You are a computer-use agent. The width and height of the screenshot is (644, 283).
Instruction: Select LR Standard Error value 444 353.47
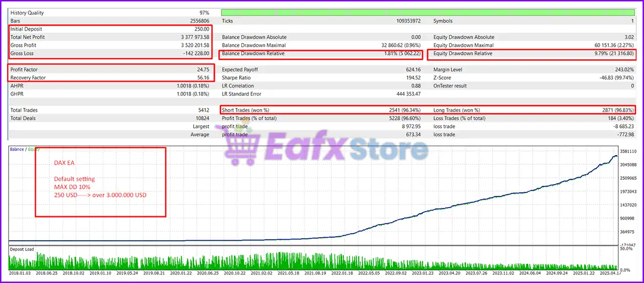click(408, 94)
